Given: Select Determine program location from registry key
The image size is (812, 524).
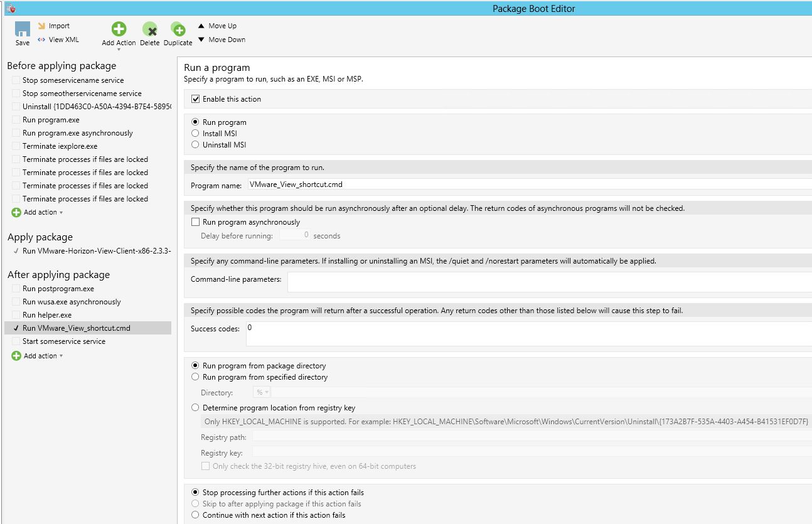Looking at the screenshot, I should pyautogui.click(x=195, y=408).
